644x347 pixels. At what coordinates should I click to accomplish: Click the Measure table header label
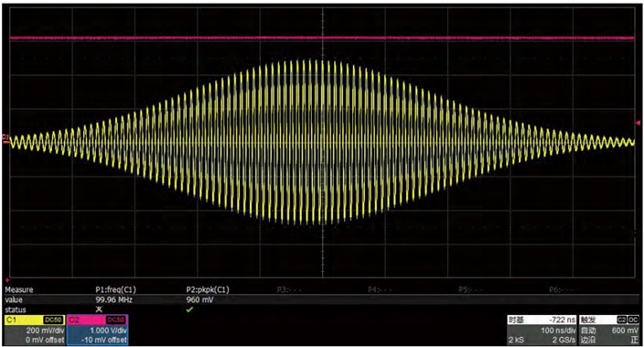tap(19, 290)
